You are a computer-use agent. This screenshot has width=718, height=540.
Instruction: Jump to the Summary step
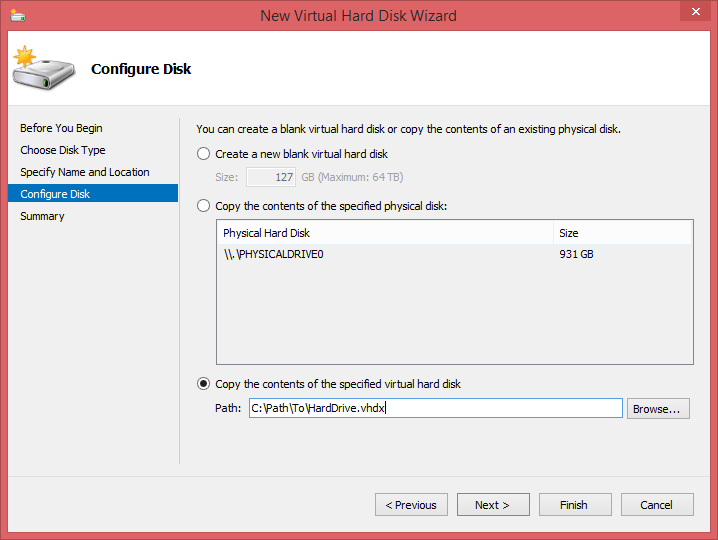(x=42, y=216)
